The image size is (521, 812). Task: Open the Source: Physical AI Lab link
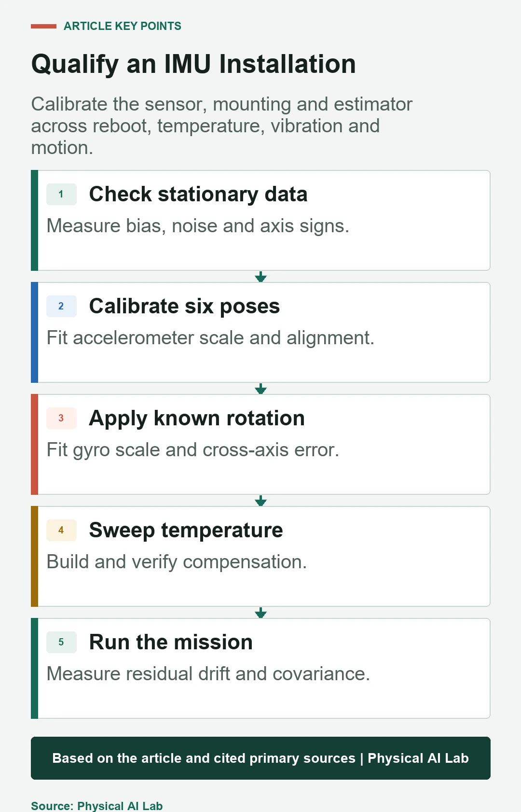click(97, 806)
